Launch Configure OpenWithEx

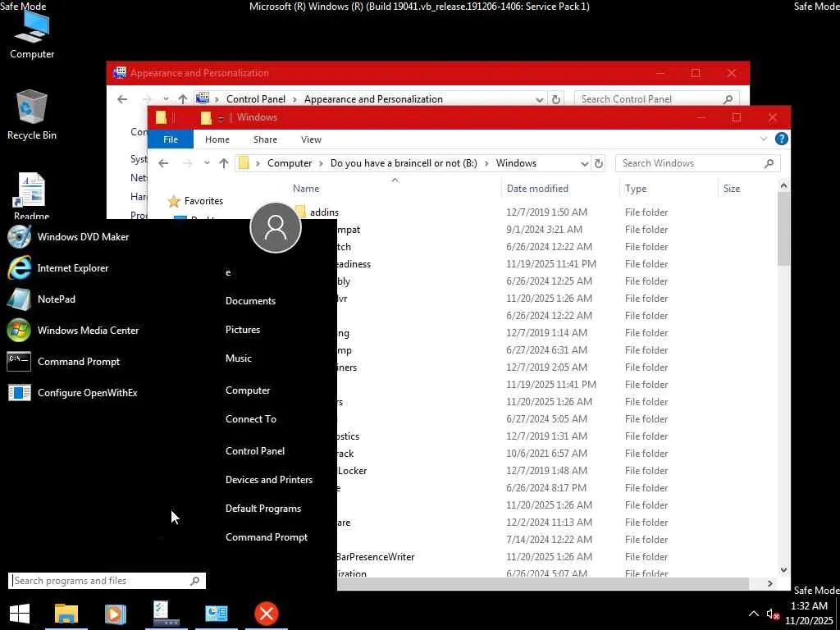pos(72,393)
